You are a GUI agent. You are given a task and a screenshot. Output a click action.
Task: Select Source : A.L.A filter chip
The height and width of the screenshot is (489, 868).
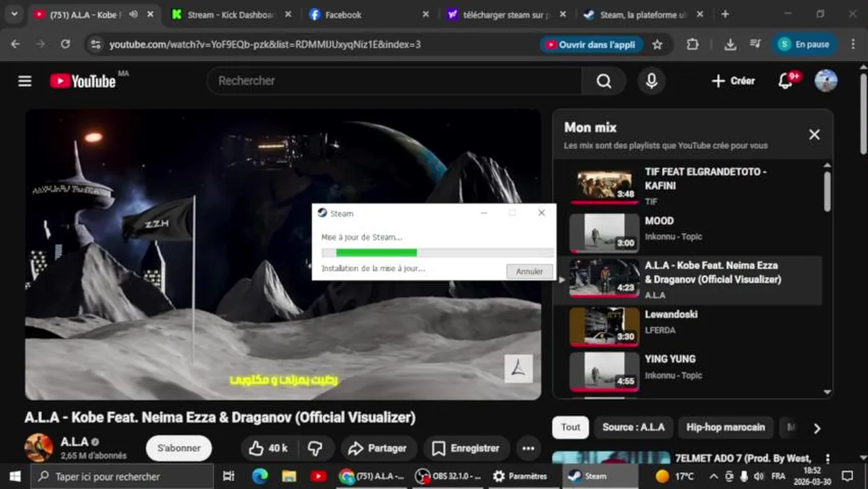click(x=634, y=427)
